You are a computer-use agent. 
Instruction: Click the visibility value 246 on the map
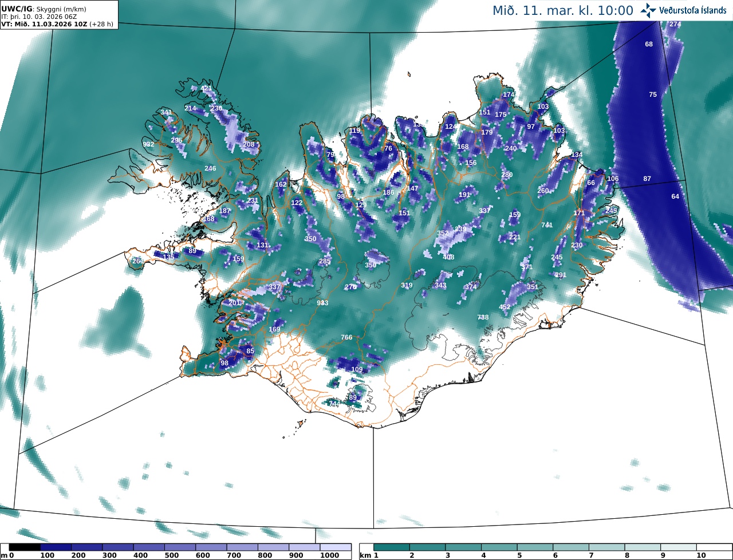click(x=210, y=168)
